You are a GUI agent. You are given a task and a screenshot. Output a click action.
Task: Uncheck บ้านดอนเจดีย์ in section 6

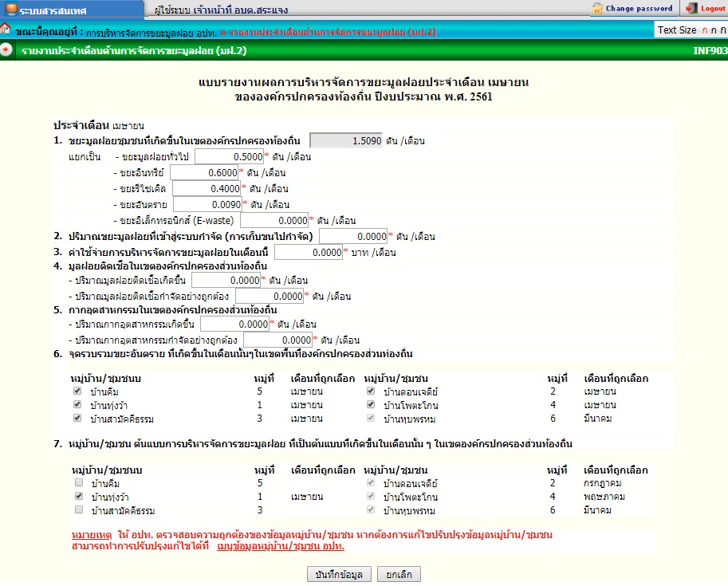(371, 391)
